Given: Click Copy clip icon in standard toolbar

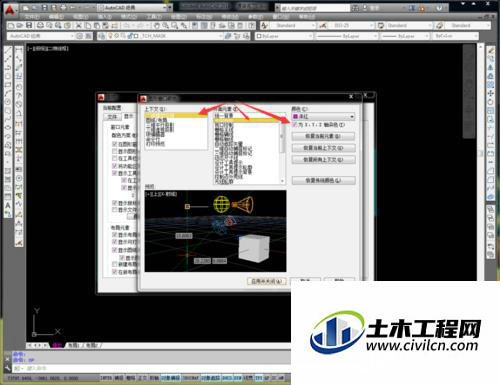Looking at the screenshot, I should (88, 25).
